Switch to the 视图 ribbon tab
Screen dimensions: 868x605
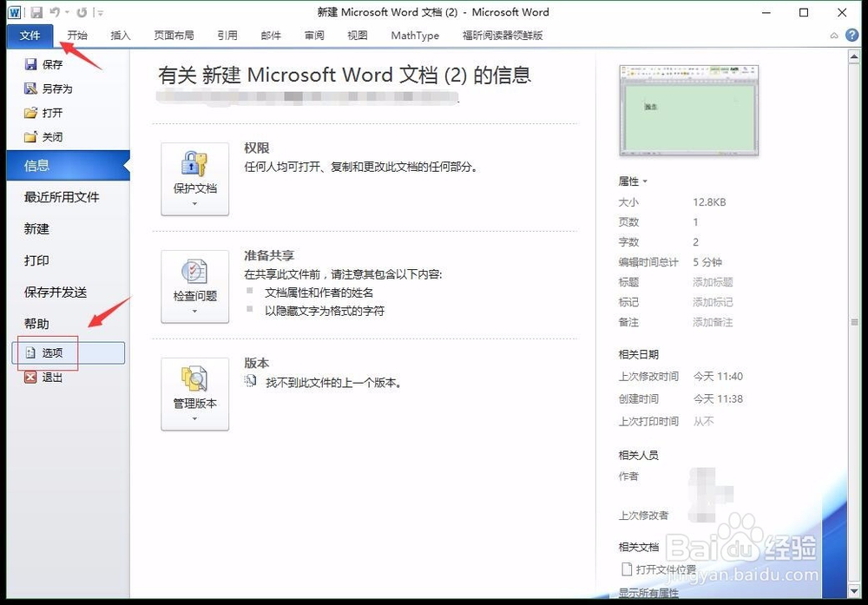(357, 36)
